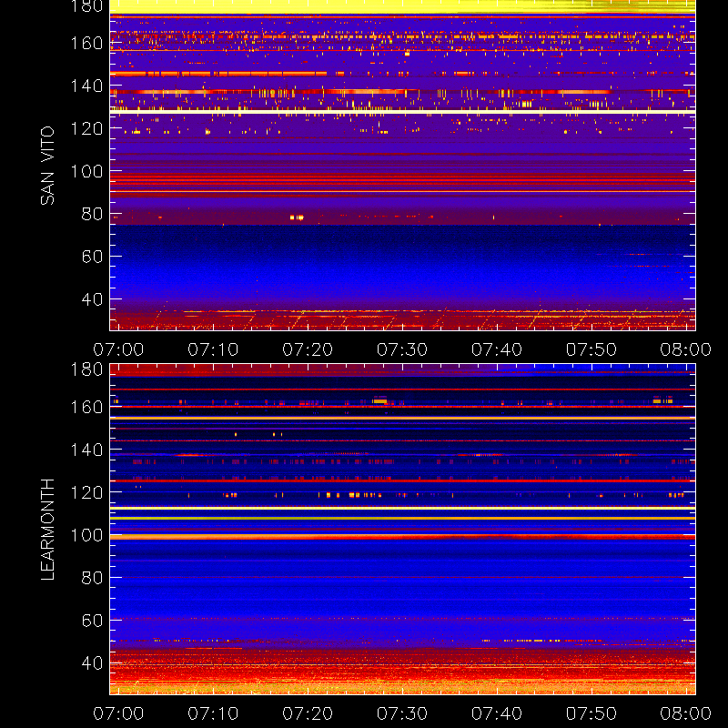The image size is (728, 728).
Task: Click 07:00 time label under San Vito plot
Action: [x=118, y=349]
